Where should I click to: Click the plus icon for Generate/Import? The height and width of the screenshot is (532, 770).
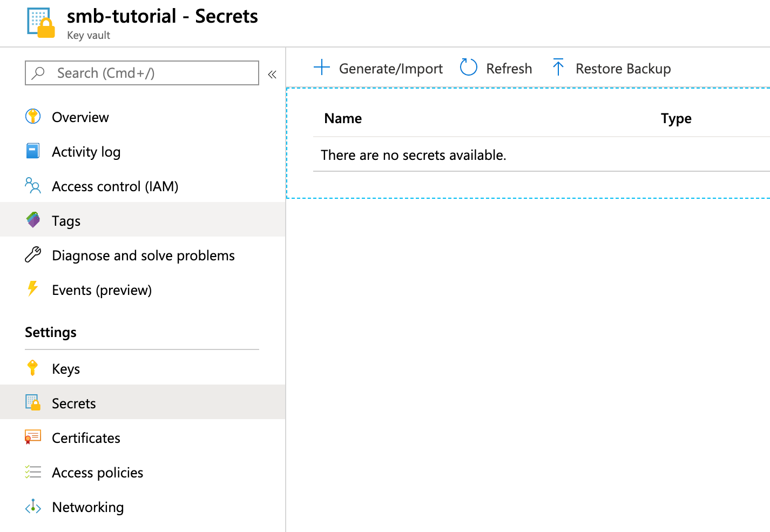pyautogui.click(x=322, y=68)
